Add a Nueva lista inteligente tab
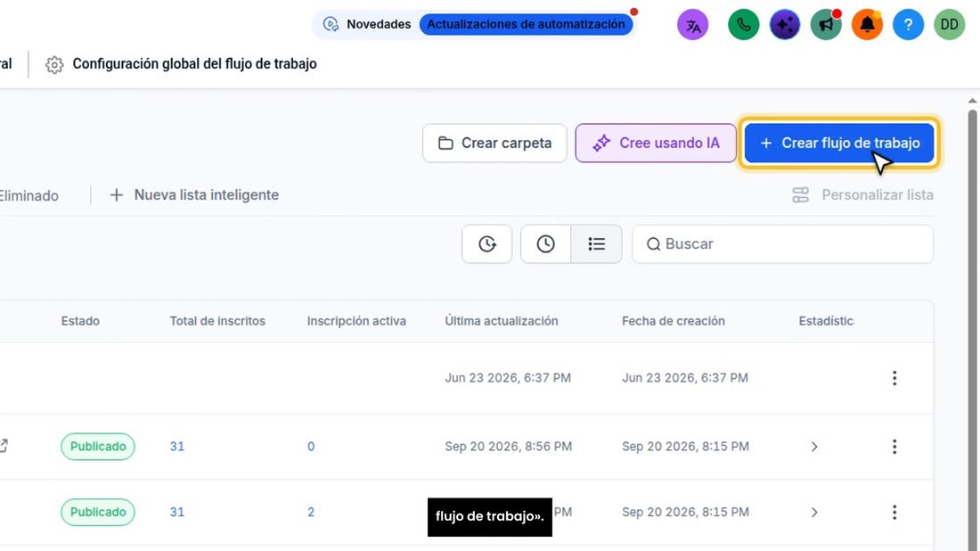 (194, 195)
